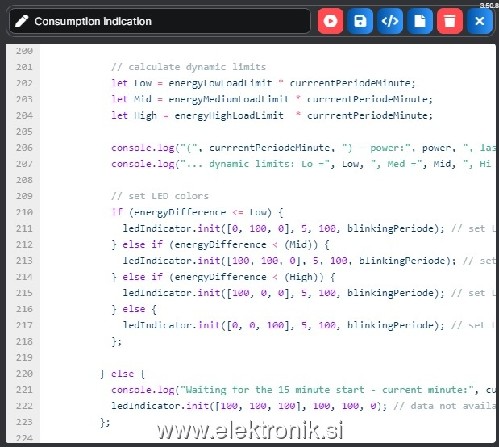
Task: Click the red Start script button
Action: pyautogui.click(x=330, y=21)
